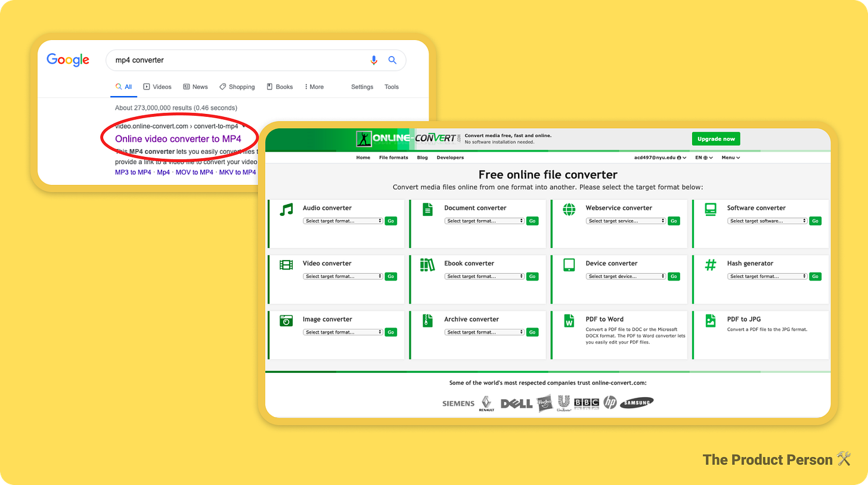Click the Document converter page icon

click(x=427, y=209)
